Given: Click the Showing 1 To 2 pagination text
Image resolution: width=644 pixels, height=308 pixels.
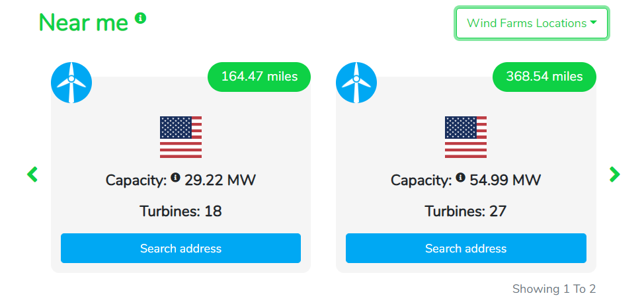Looking at the screenshot, I should tap(554, 289).
